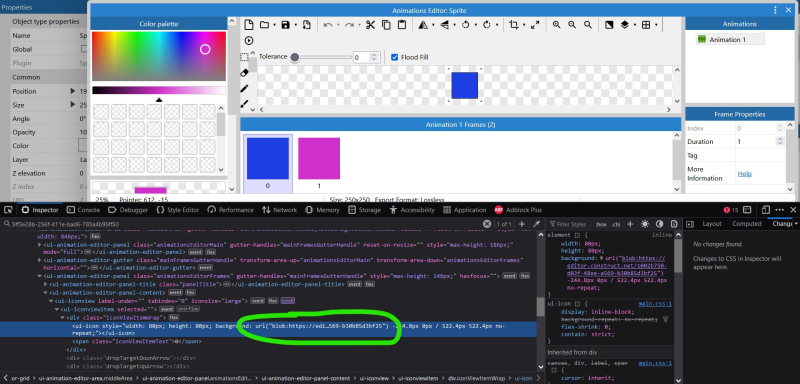Image resolution: width=800 pixels, height=384 pixels.
Task: Click the hue color picker gradient
Action: 159,56
